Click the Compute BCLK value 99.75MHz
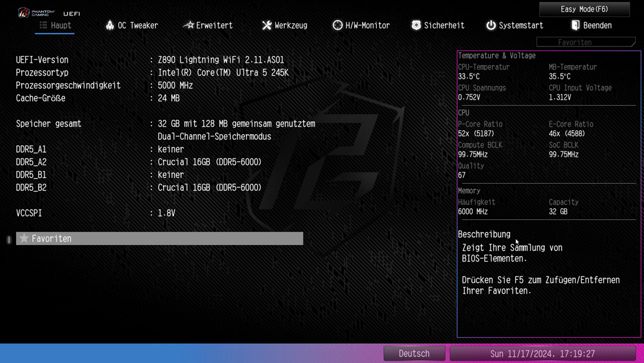Viewport: 644px width, 363px height. click(x=473, y=155)
